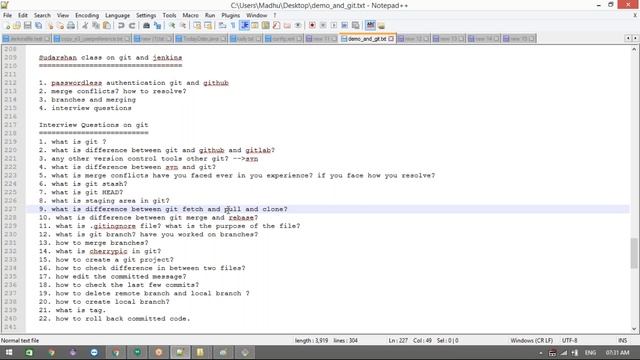The image size is (640, 360).
Task: Open the Window menu
Action: pyautogui.click(x=256, y=15)
